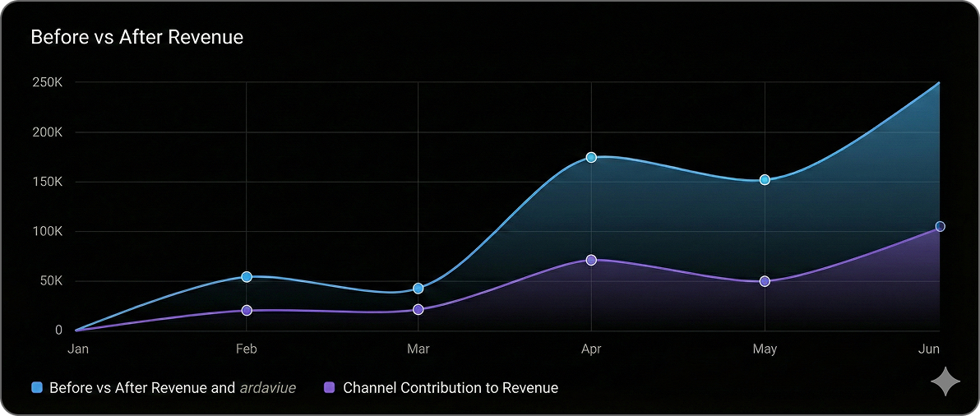Image resolution: width=980 pixels, height=416 pixels.
Task: Click the 100K label on the y-axis
Action: tap(48, 231)
